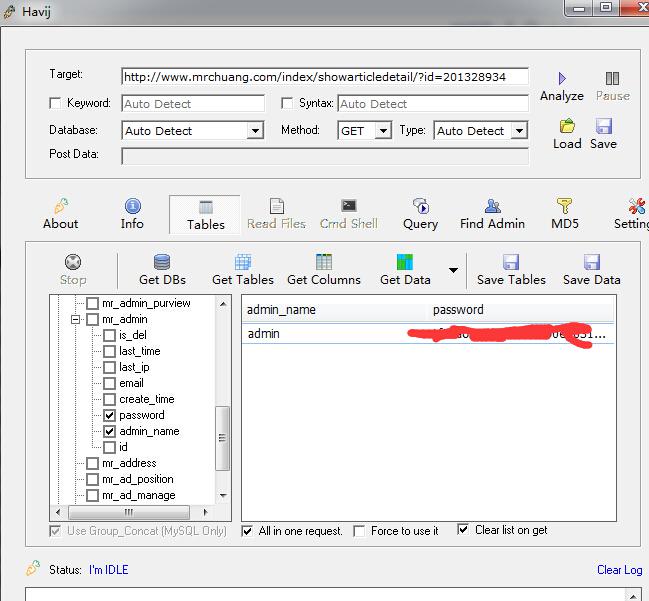Open the Read Files tab
This screenshot has height=601, width=649.
(x=276, y=214)
